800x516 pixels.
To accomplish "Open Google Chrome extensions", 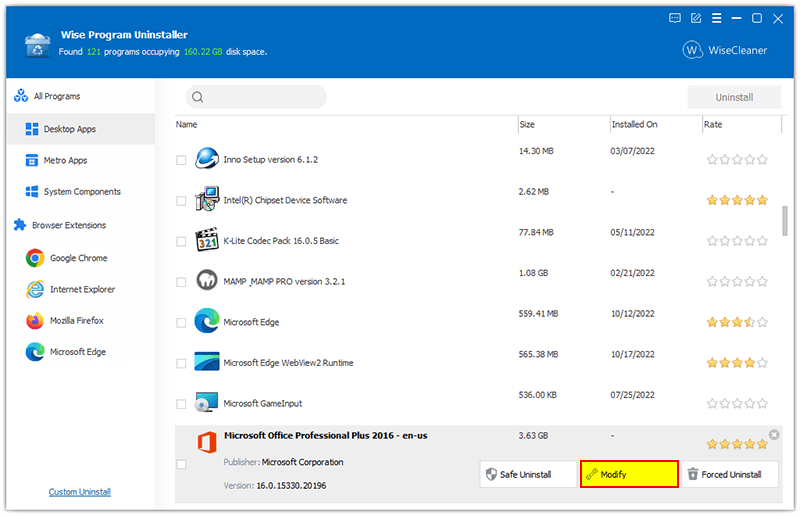I will pyautogui.click(x=79, y=258).
